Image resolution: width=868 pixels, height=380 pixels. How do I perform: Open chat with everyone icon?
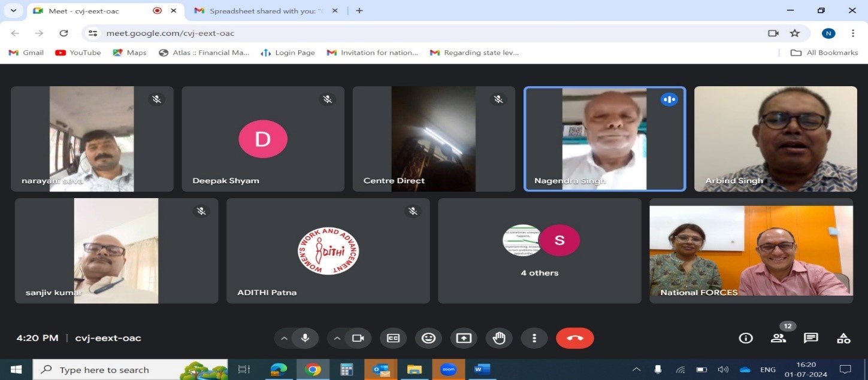click(810, 338)
